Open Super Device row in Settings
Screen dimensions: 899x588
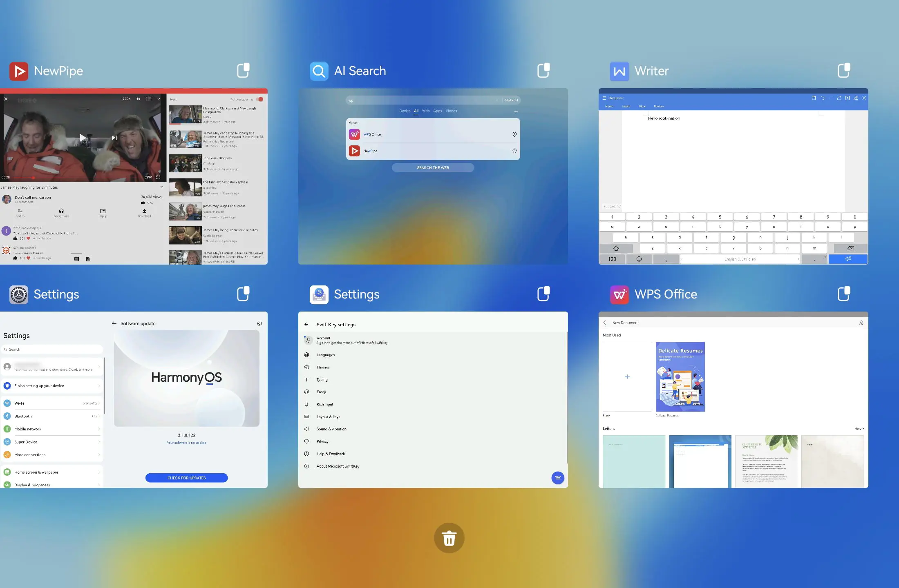(x=52, y=442)
